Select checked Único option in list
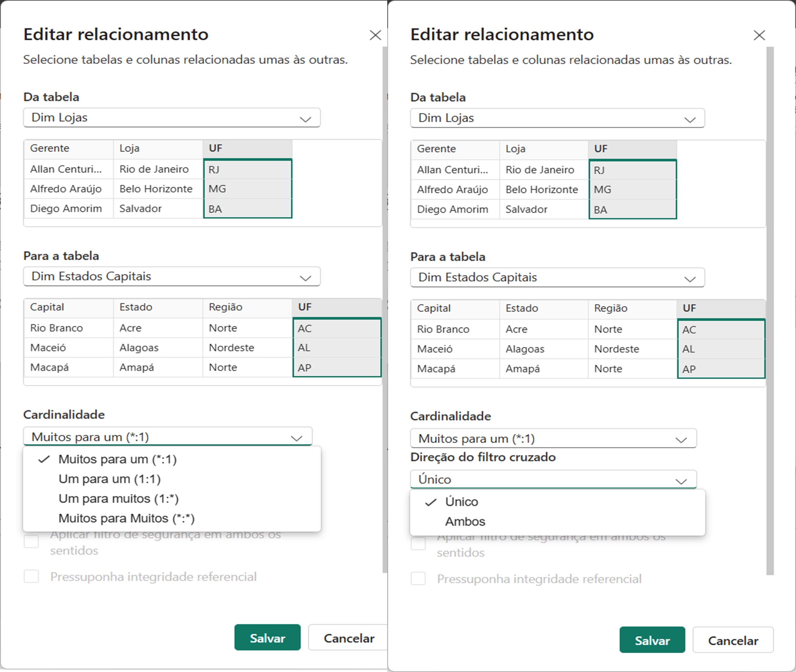 (x=462, y=502)
